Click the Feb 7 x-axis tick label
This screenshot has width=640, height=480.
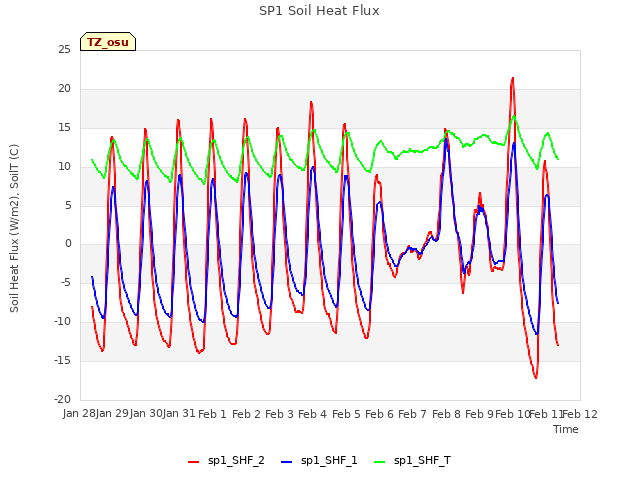[x=412, y=414]
